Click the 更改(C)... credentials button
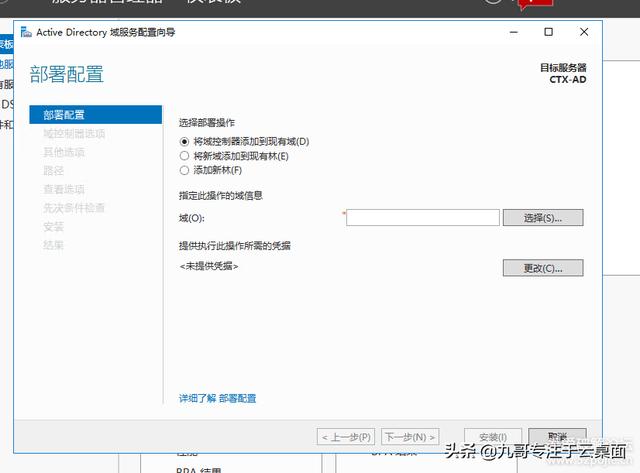Screen dimensions: 640x473 tap(543, 268)
